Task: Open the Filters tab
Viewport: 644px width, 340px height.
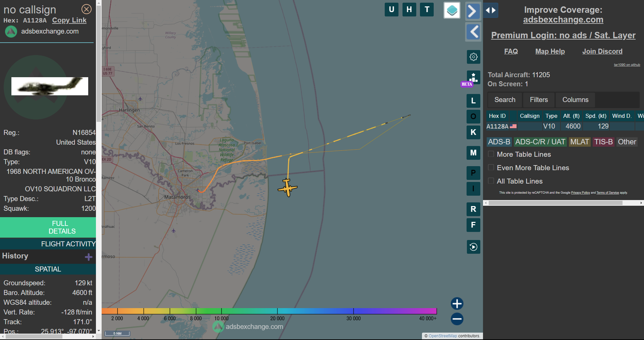Action: (539, 100)
